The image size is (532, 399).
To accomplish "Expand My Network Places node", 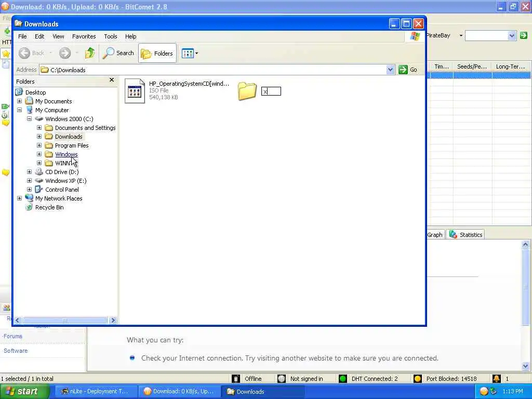I will click(x=19, y=198).
